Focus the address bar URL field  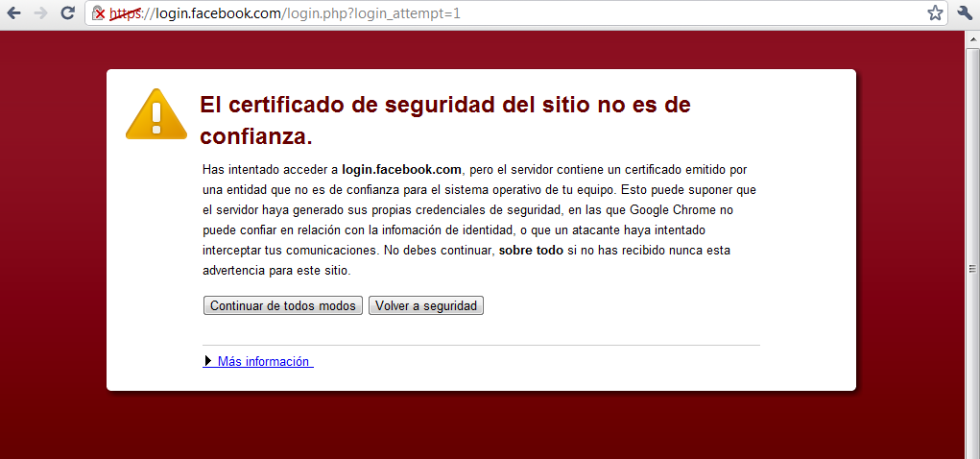point(516,13)
